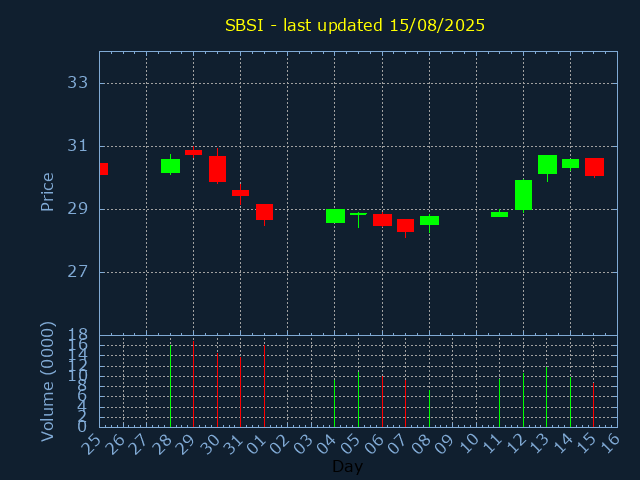Click the green volume bar for day 28

(170, 386)
